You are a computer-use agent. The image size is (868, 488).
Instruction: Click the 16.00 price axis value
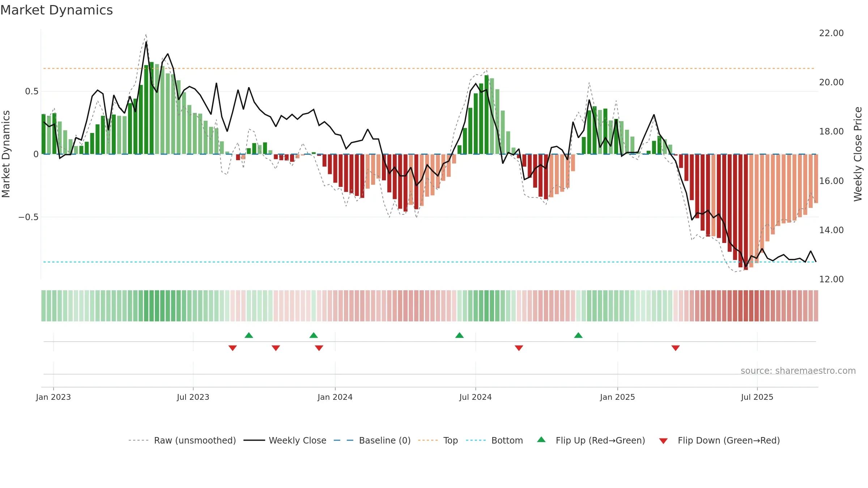point(831,181)
